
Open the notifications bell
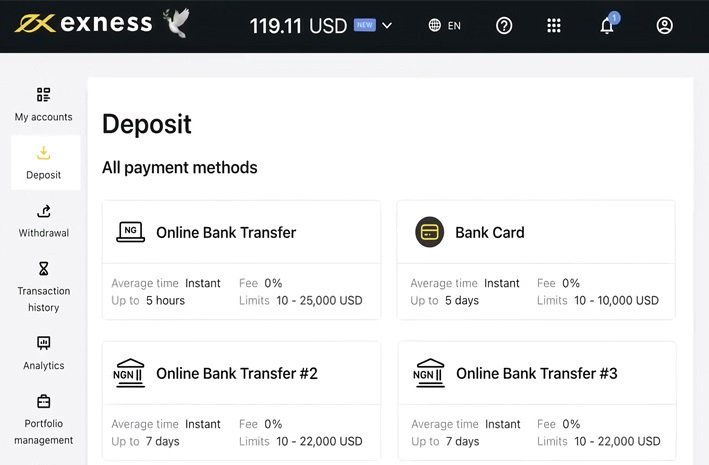click(x=607, y=26)
